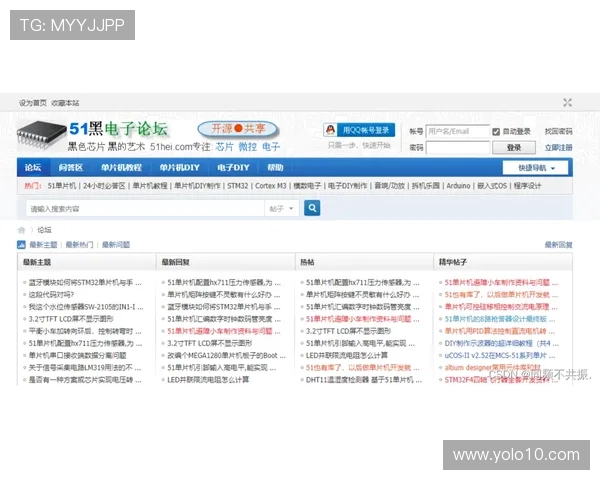This screenshot has width=600, height=480.
Task: Open the altium designer常用元件库 post
Action: [x=493, y=367]
